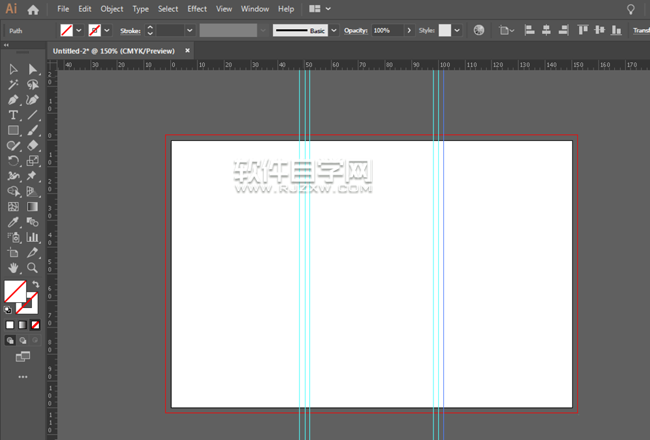Image resolution: width=650 pixels, height=440 pixels.
Task: Click the large Fill color swatch in toolbar
Action: [15, 291]
